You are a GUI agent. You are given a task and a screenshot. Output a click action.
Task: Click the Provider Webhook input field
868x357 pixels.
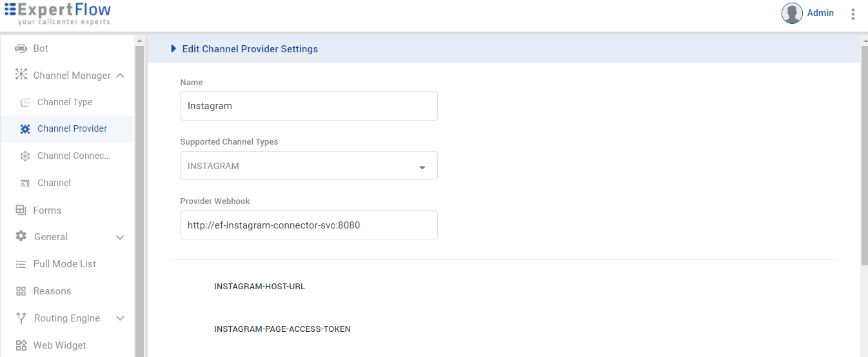[x=308, y=225]
